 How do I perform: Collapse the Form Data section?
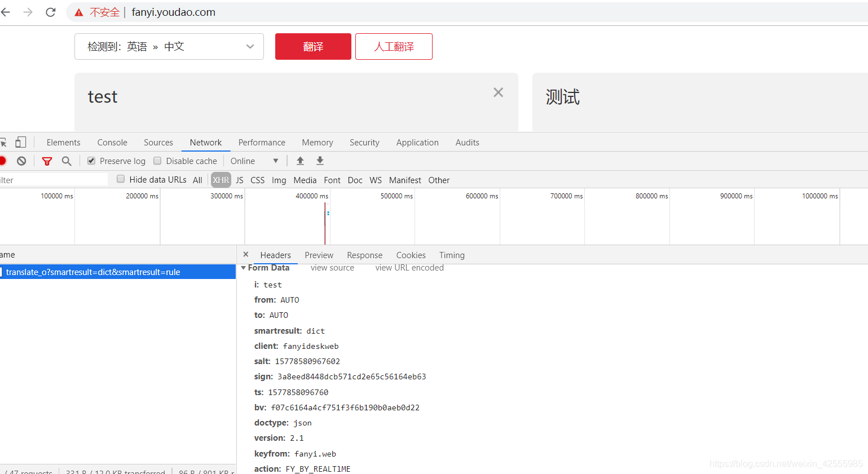(243, 268)
